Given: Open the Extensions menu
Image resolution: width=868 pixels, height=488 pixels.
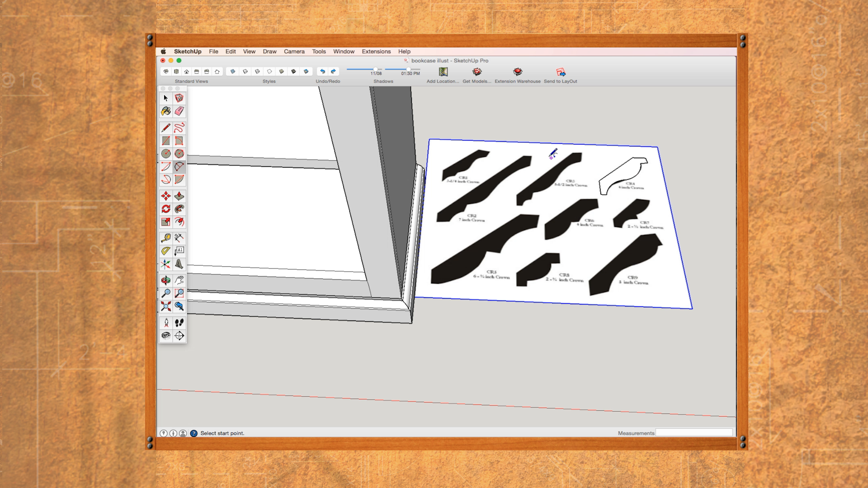Looking at the screenshot, I should [x=376, y=52].
